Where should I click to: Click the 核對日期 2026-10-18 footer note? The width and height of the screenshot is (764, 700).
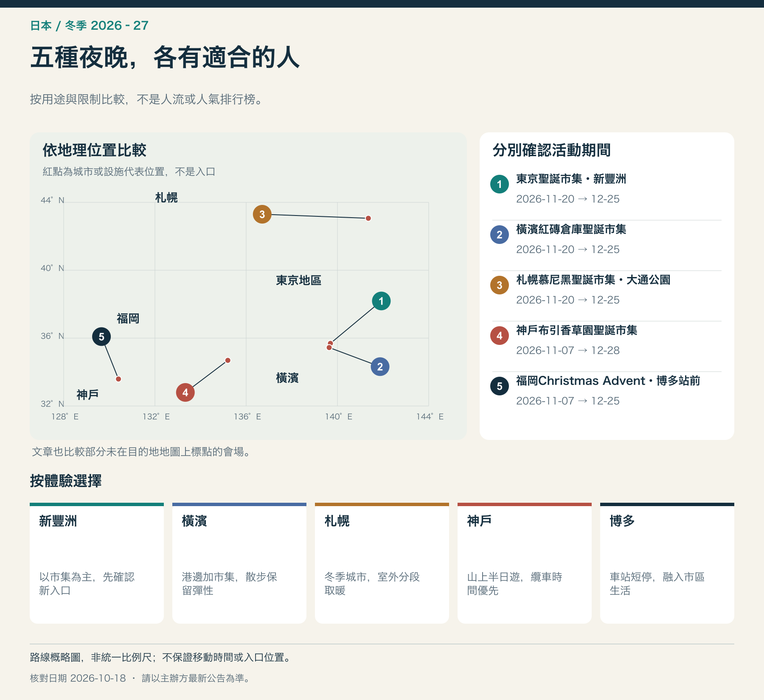coord(140,678)
